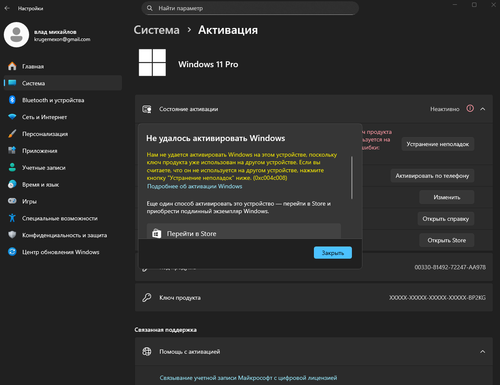
Task: Click "Открыть справку" button
Action: tap(446, 219)
